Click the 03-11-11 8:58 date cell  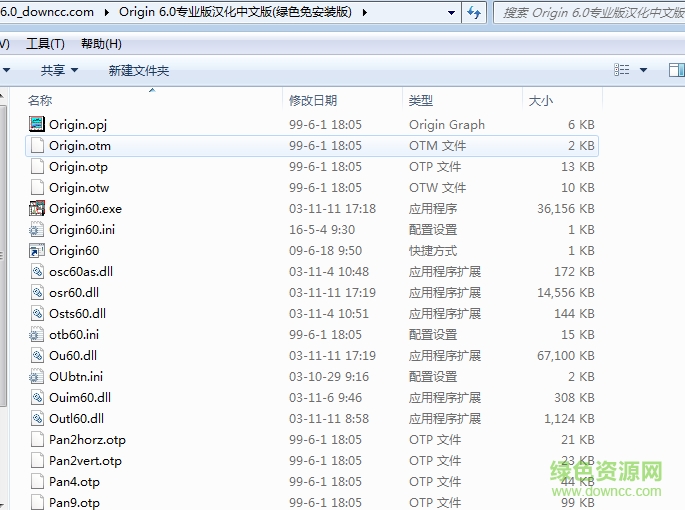pyautogui.click(x=329, y=418)
